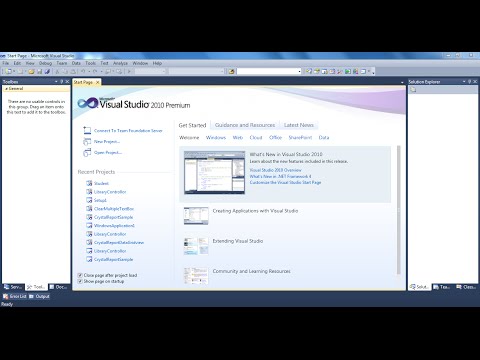Click the Cut scissors icon

(57, 71)
